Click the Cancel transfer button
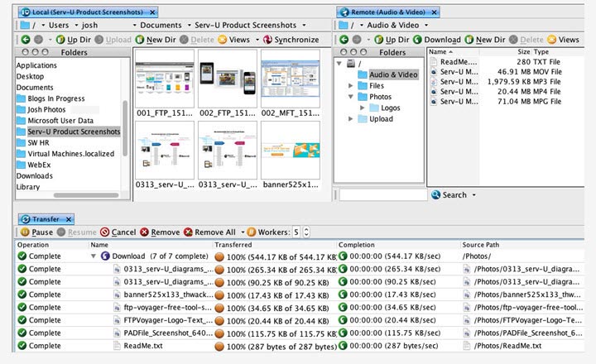Viewport: 596px width, 364px height. coord(118,232)
